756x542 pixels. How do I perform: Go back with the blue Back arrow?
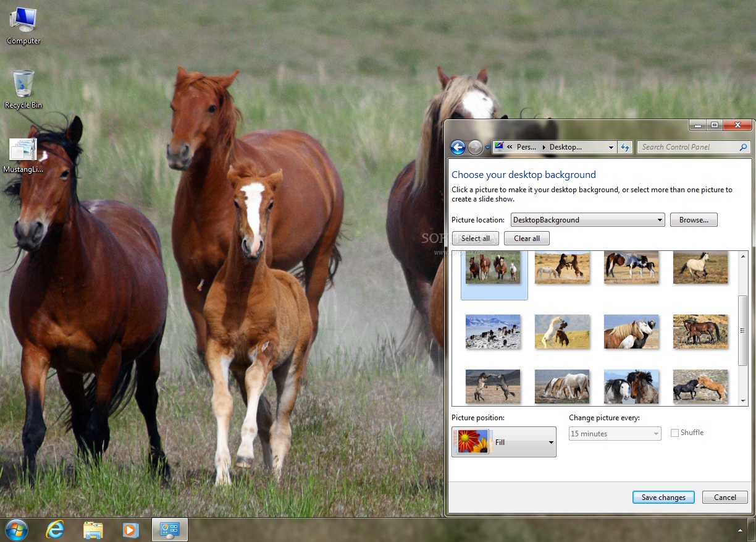(458, 147)
